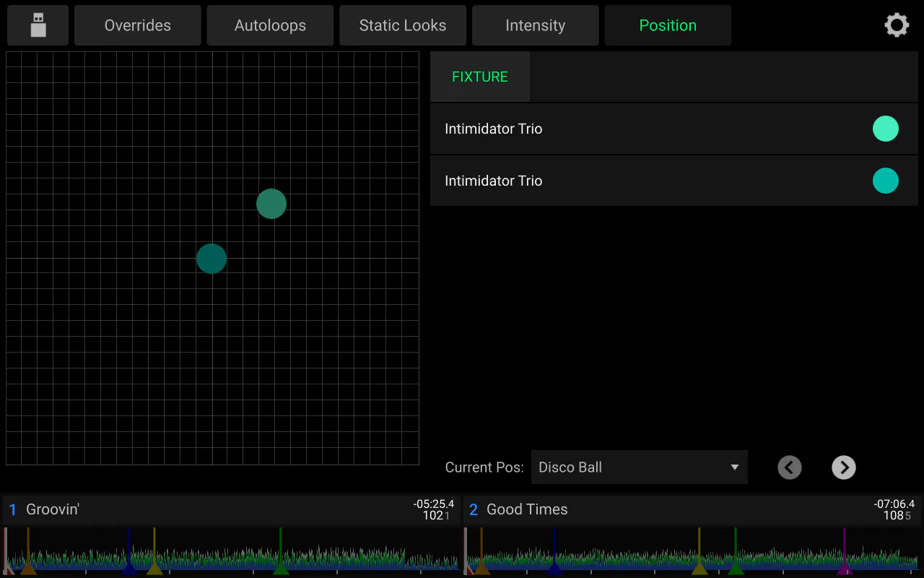Viewport: 924px width, 578px height.
Task: Open the Current Pos dropdown showing Disco Ball
Action: pyautogui.click(x=640, y=467)
